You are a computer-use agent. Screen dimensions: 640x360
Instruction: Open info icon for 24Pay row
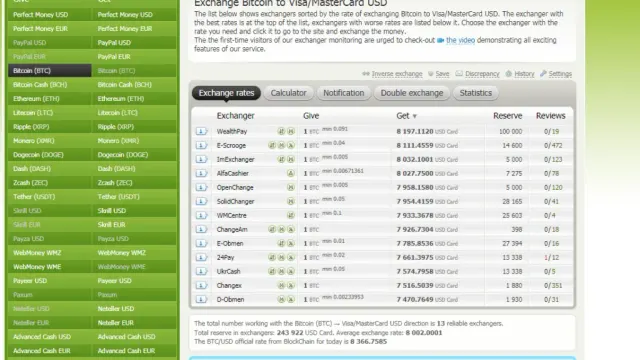click(201, 257)
